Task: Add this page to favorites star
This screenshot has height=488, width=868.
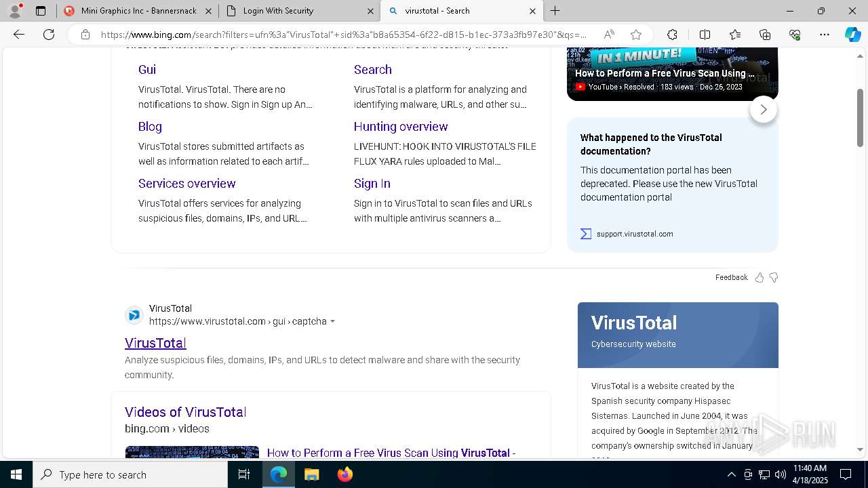Action: [x=635, y=35]
